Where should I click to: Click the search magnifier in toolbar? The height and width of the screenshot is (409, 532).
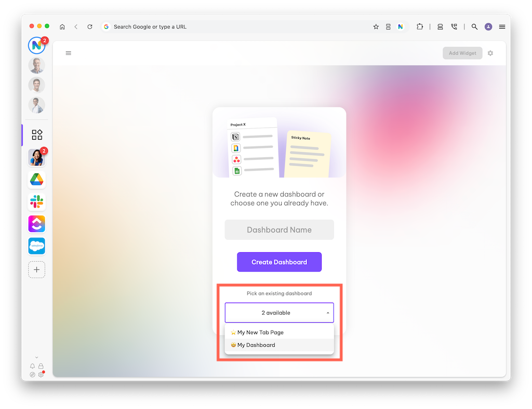pos(474,27)
